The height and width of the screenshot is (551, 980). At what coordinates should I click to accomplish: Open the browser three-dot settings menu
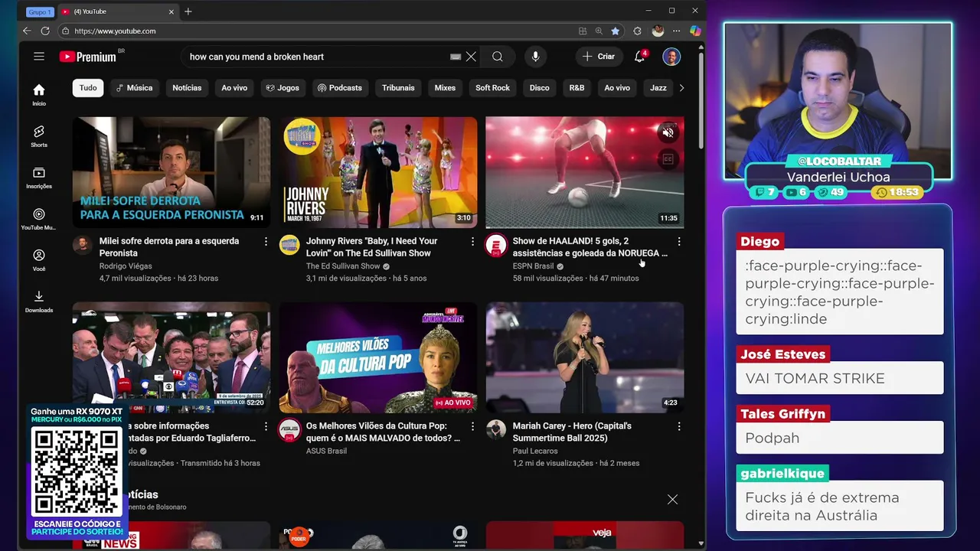click(x=676, y=31)
